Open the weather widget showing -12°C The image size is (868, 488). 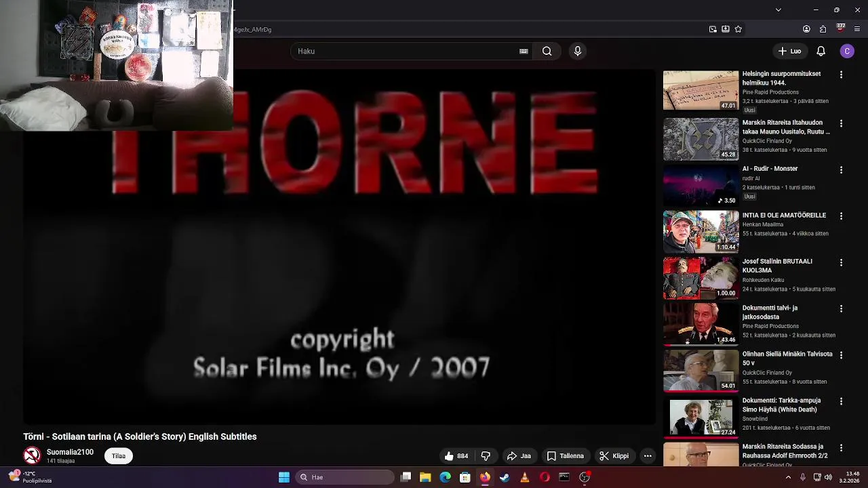point(31,477)
